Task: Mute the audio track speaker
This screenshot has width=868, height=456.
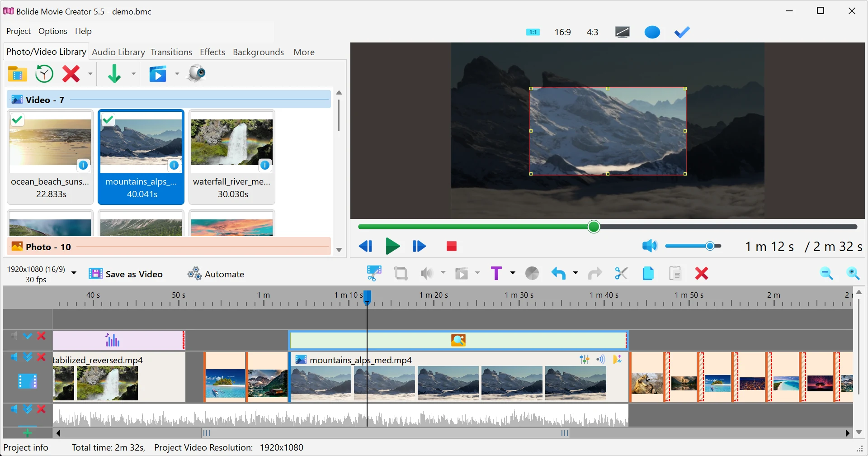Action: click(x=14, y=409)
